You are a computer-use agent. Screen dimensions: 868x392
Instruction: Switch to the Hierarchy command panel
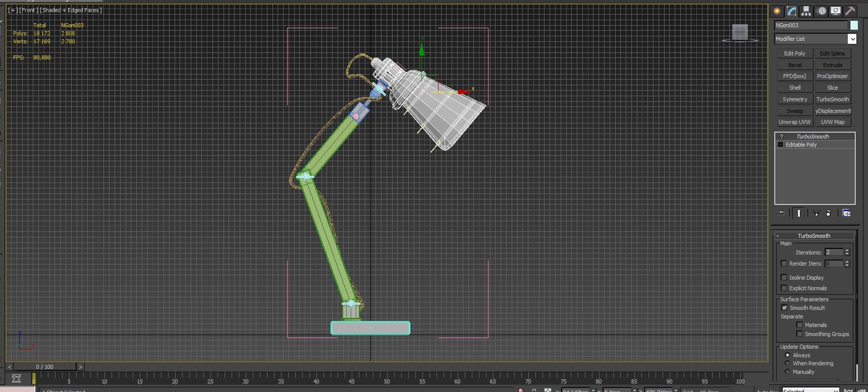point(805,11)
